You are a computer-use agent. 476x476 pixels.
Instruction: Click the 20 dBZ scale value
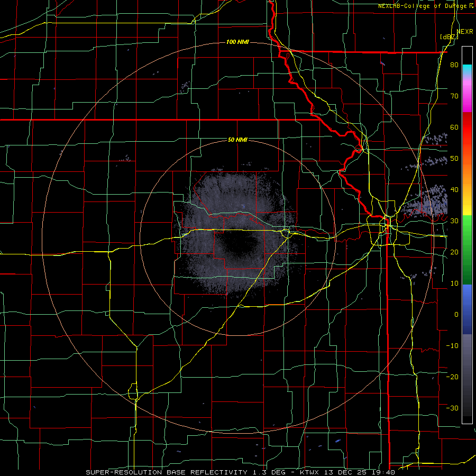point(454,252)
